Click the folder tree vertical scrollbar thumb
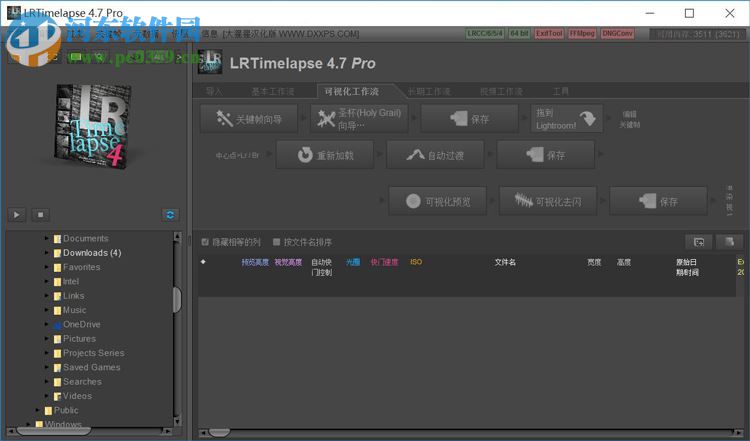750x441 pixels. [x=177, y=300]
